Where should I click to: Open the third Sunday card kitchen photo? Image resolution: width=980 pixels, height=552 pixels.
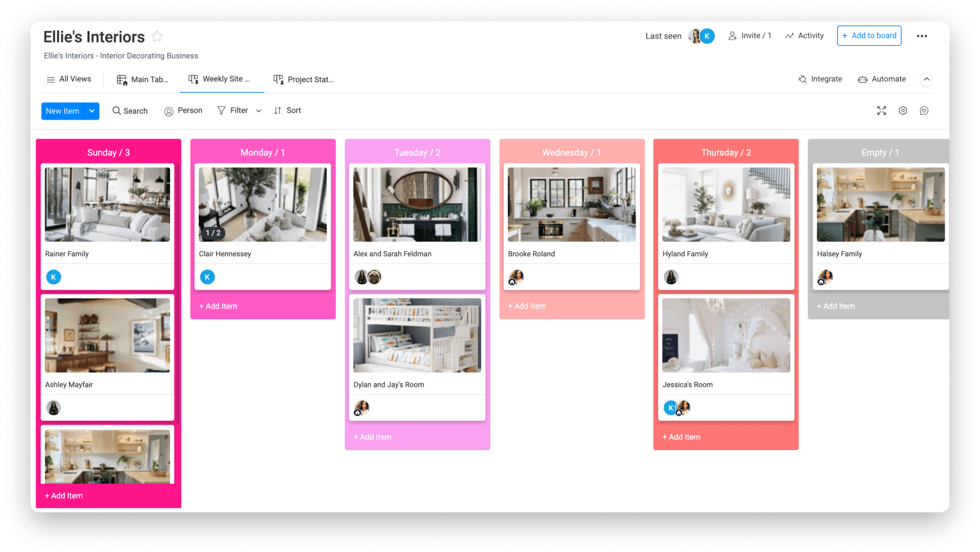107,456
